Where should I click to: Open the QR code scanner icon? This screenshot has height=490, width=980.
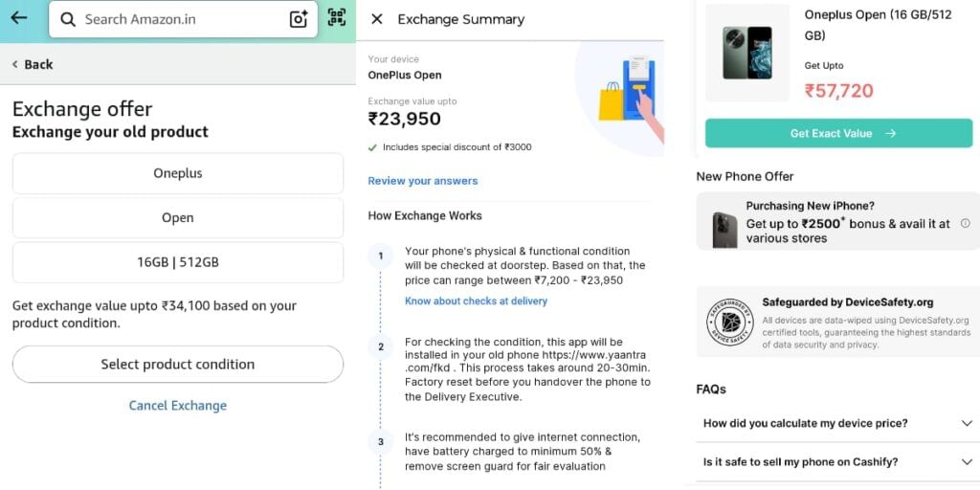pyautogui.click(x=337, y=17)
